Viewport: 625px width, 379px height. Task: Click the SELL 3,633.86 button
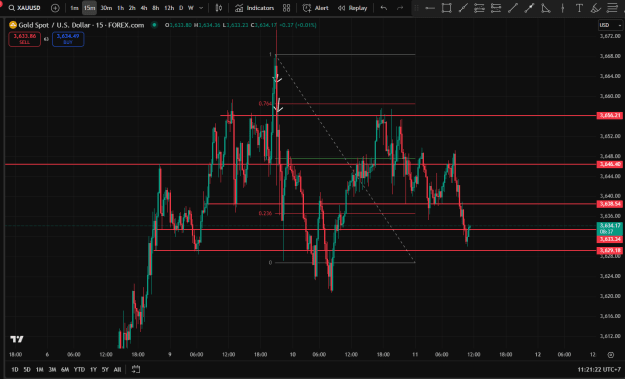tap(24, 39)
